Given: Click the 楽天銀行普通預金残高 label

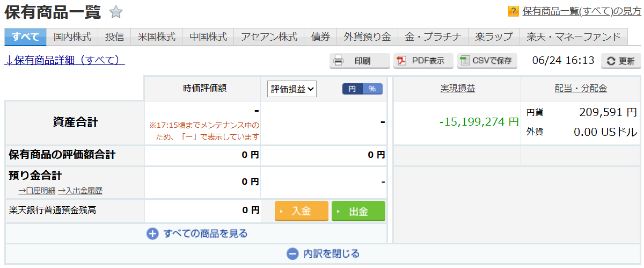Looking at the screenshot, I should [53, 210].
